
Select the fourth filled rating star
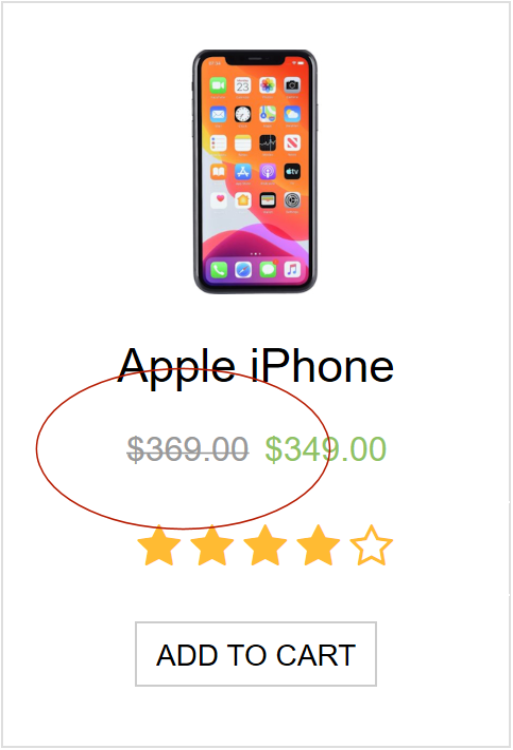pos(318,546)
